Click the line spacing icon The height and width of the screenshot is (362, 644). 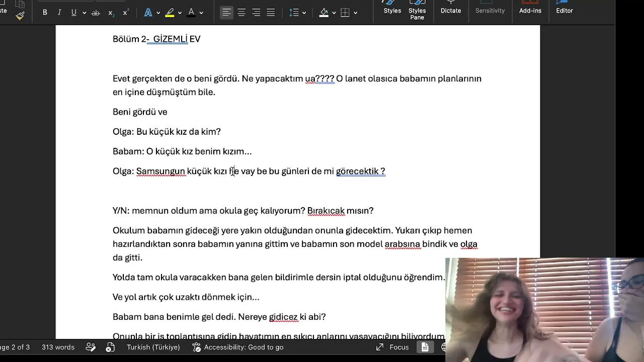point(294,13)
